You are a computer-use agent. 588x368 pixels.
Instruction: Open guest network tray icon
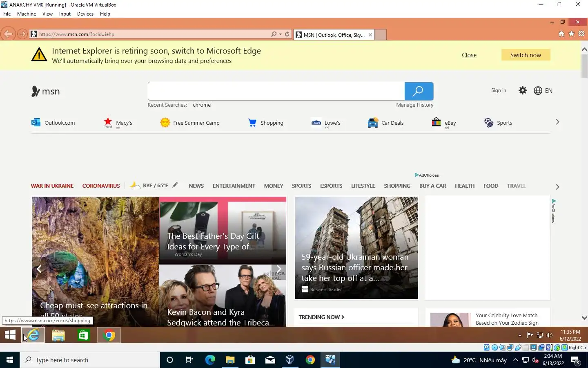coord(540,335)
